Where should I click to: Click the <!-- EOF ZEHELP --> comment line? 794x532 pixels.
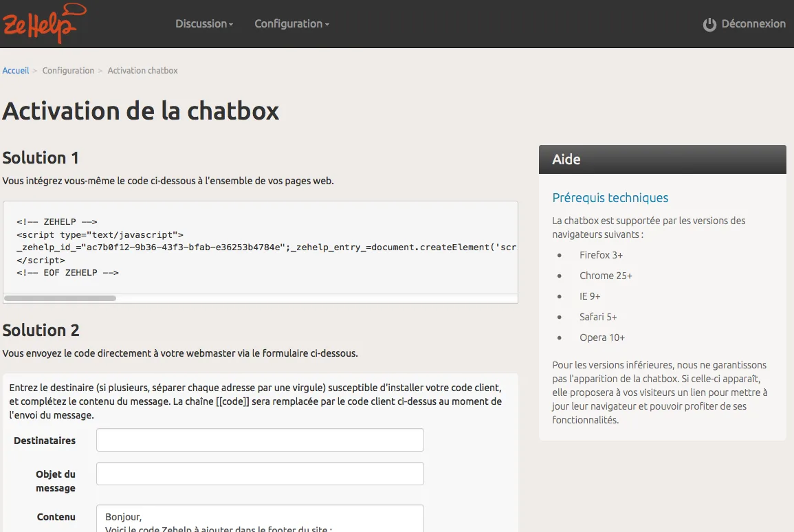coord(67,272)
